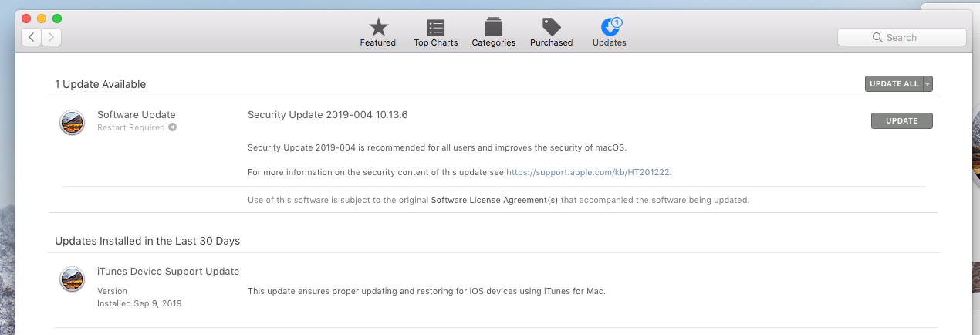Viewport: 980px width, 335px height.
Task: Click the Software Update macOS icon
Action: pyautogui.click(x=72, y=122)
